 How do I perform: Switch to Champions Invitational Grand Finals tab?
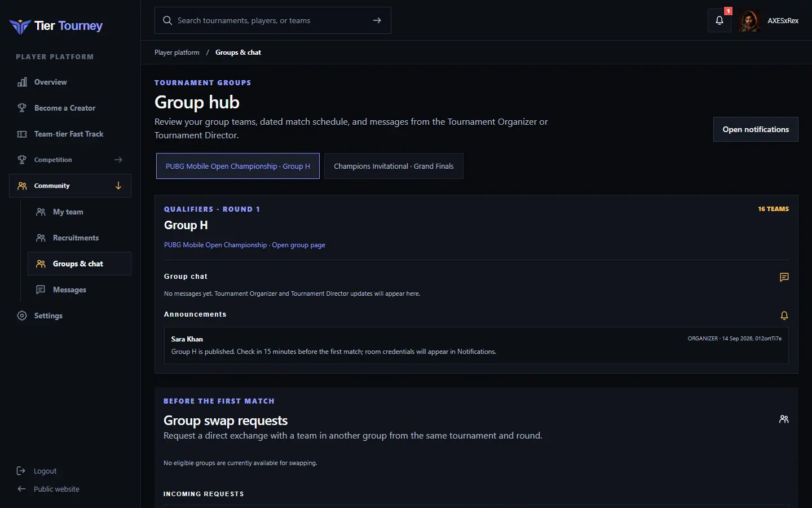click(x=394, y=166)
